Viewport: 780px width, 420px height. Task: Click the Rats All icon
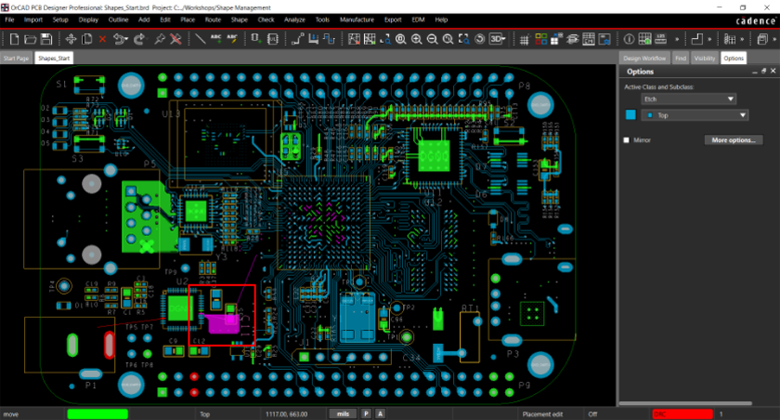[370, 39]
